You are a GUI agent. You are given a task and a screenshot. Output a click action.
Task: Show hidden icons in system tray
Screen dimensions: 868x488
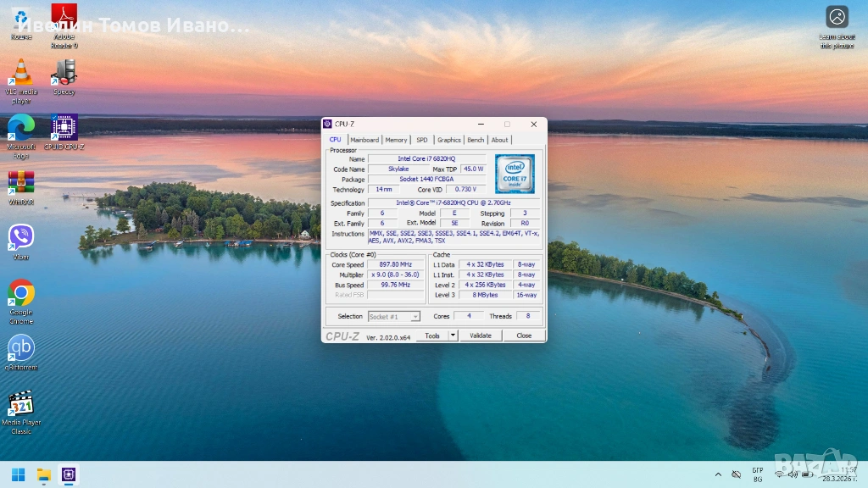click(718, 474)
